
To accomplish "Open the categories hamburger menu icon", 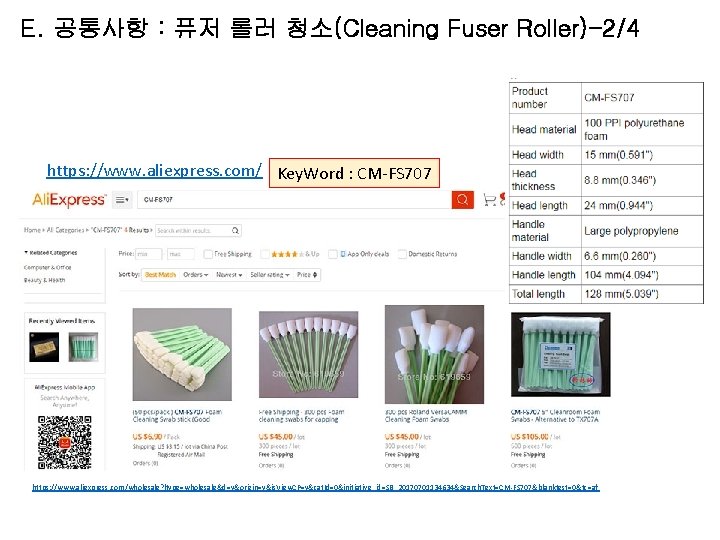I will pos(122,200).
